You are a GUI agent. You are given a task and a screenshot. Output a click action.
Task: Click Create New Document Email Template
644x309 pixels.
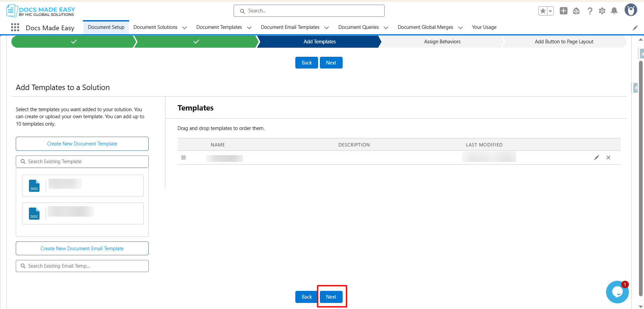[x=82, y=249]
